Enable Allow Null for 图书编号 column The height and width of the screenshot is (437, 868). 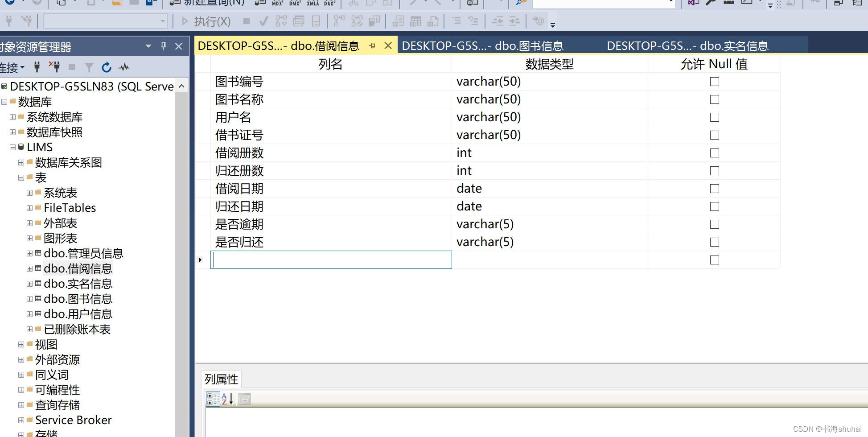[714, 81]
